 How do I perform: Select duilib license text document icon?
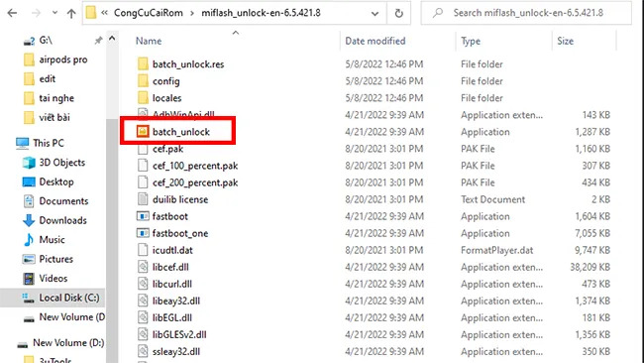tap(143, 199)
